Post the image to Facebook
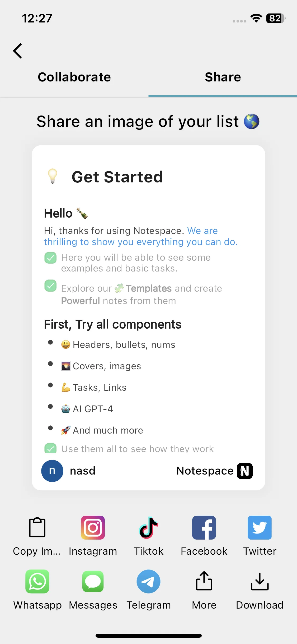 [x=204, y=527]
